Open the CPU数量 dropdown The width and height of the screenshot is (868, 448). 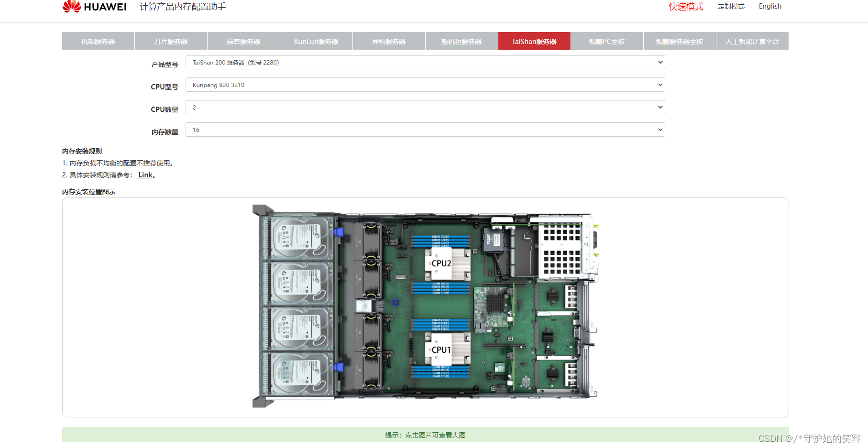(x=425, y=107)
